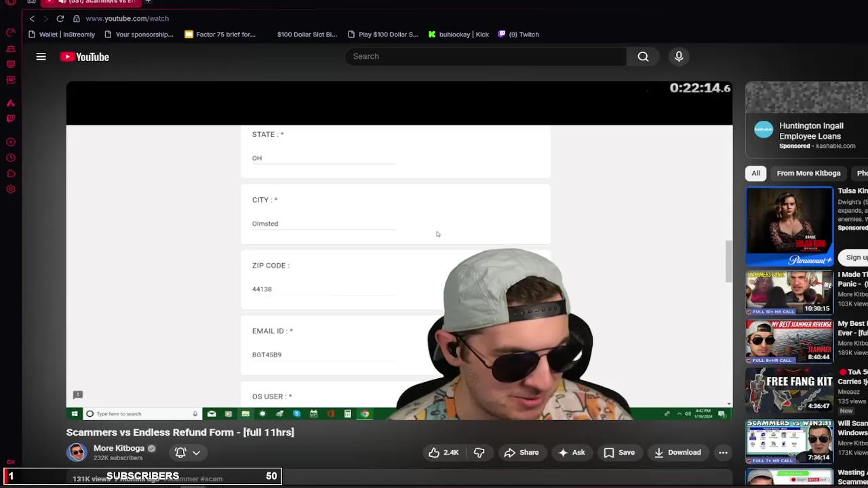Viewport: 868px width, 488px height.
Task: Open the Tulsa King sponsored thumbnail
Action: pyautogui.click(x=789, y=226)
